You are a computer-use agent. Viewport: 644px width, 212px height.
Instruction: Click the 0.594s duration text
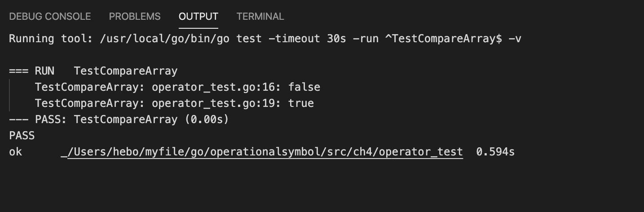tap(495, 152)
